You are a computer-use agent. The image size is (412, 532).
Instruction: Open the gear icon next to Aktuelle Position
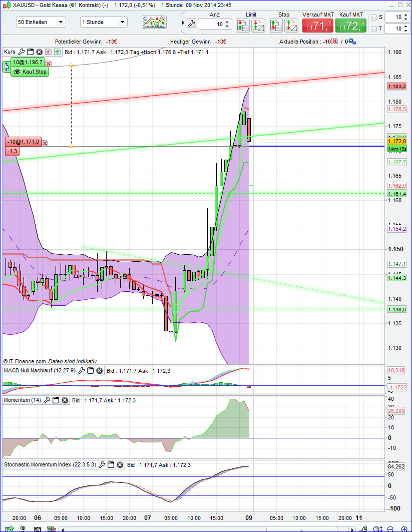(x=352, y=42)
